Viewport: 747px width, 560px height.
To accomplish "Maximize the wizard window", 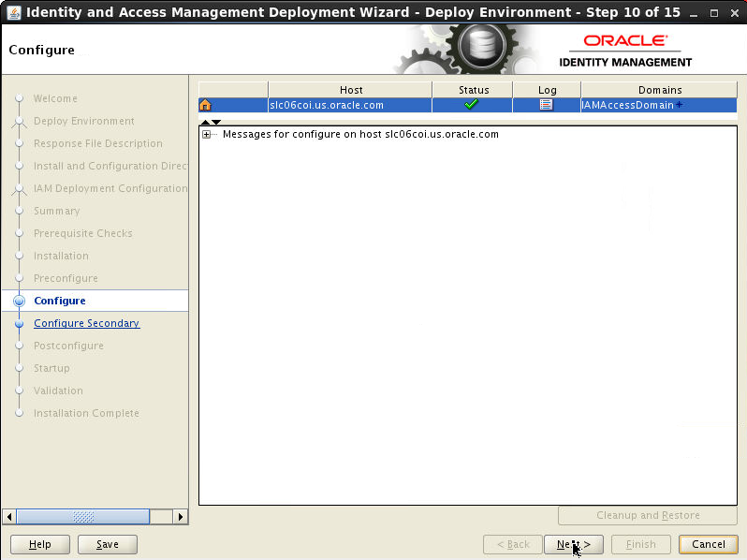I will point(714,13).
